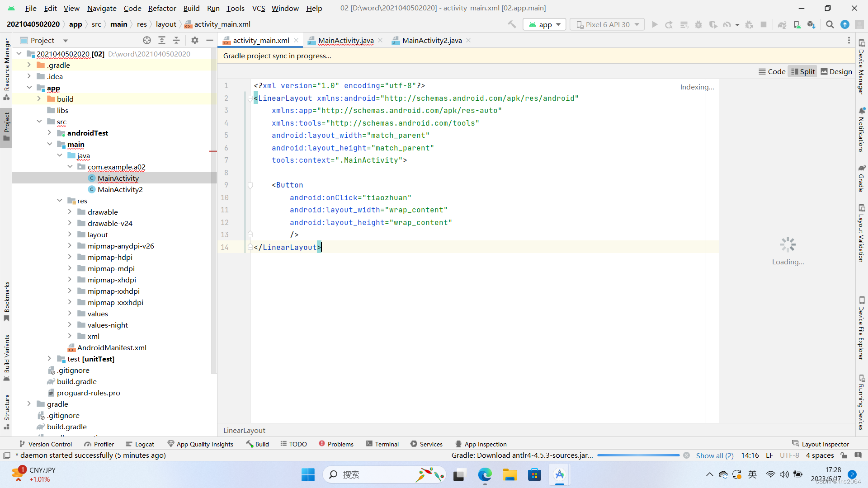Collapse all in Project panel

tap(176, 40)
